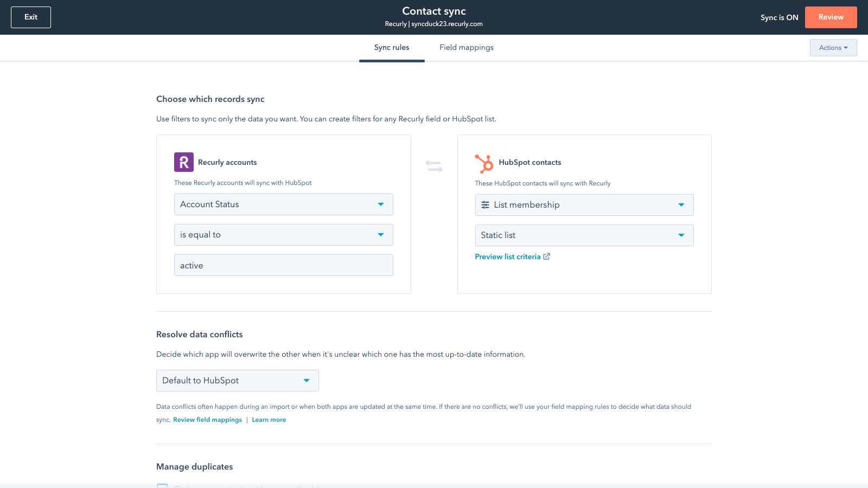868x488 pixels.
Task: Toggle the checkbox under Manage duplicates
Action: [162, 485]
